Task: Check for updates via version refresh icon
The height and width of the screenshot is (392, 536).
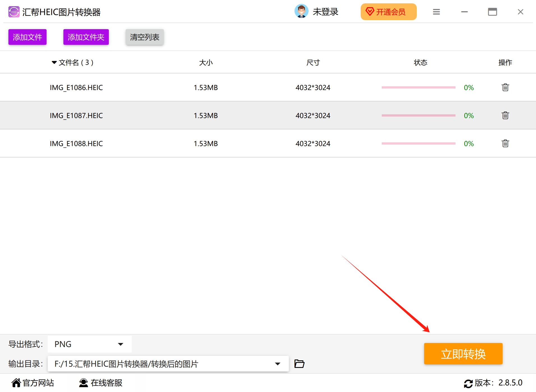Action: click(468, 383)
